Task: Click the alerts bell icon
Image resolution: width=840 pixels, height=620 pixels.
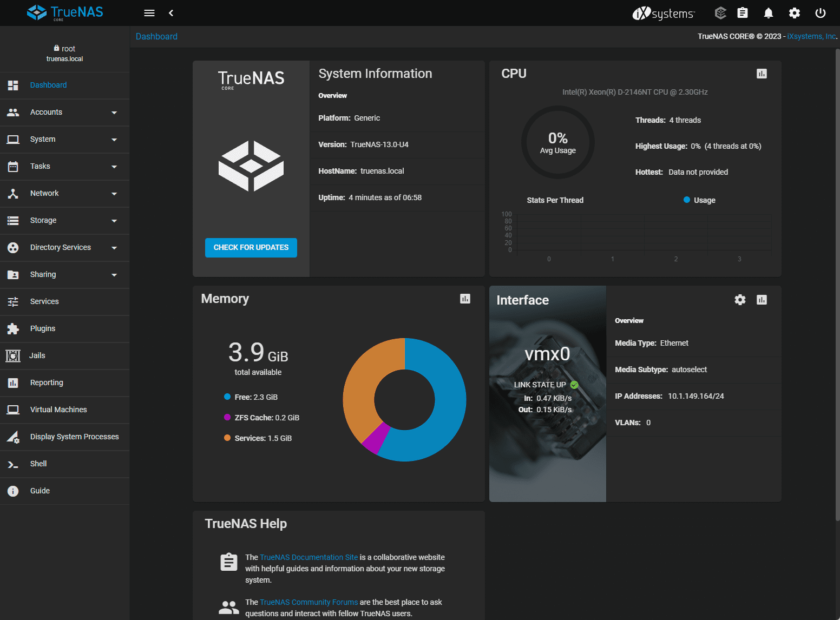Action: coord(768,12)
